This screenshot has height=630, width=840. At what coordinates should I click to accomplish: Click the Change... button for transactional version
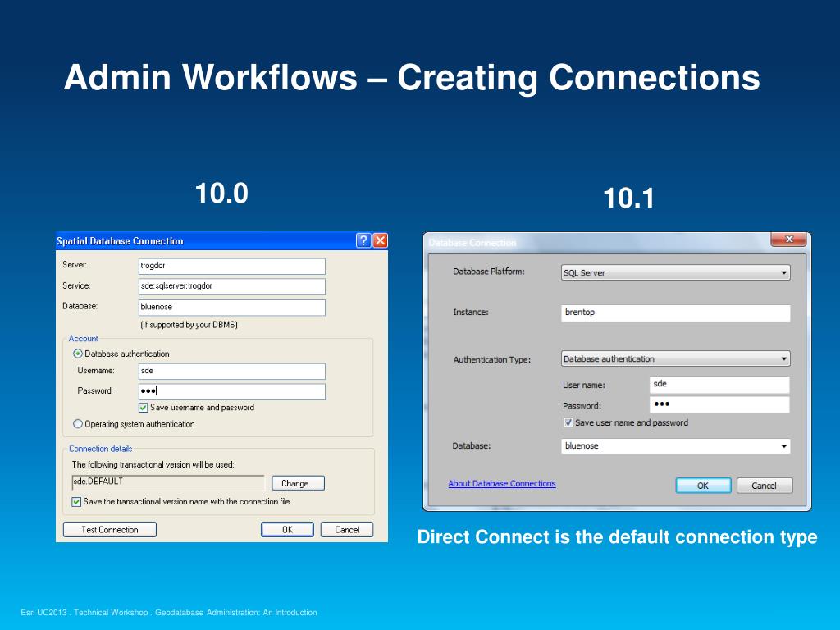(298, 483)
